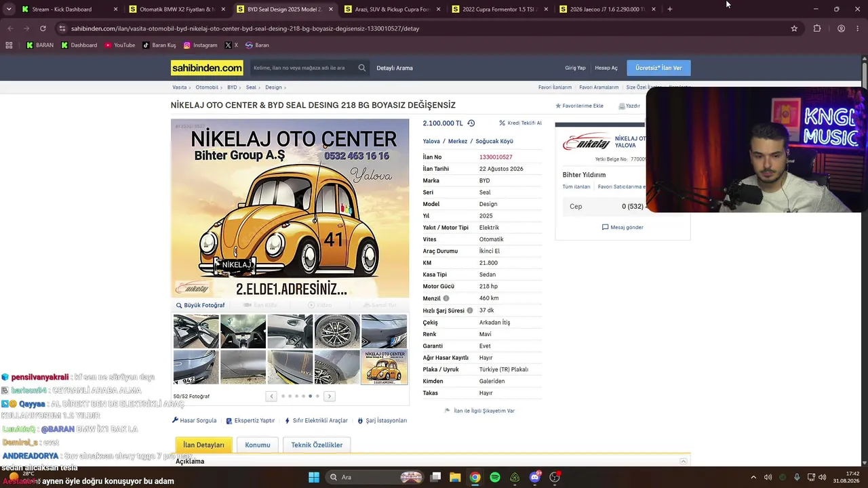The image size is (868, 488).
Task: Click the Windows taskbar search box
Action: [x=373, y=477]
